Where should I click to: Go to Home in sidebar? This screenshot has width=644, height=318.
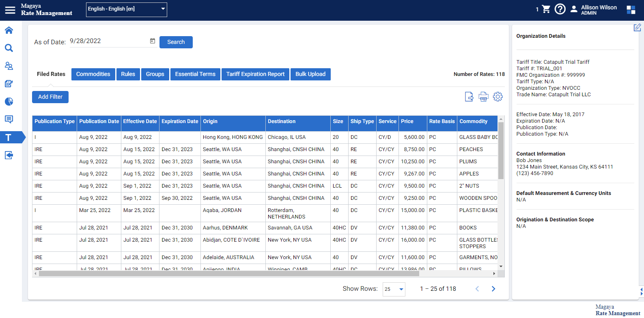tap(9, 30)
